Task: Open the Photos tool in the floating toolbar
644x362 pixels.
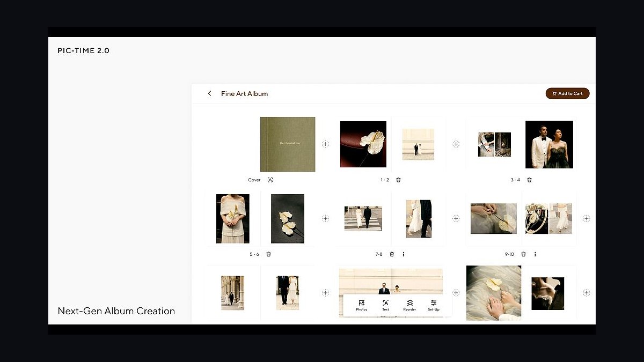Action: 361,305
